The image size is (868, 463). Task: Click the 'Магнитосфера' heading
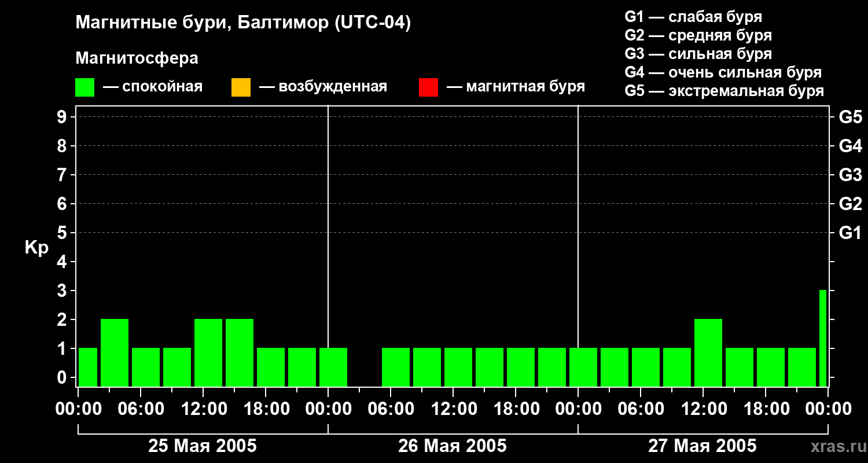[x=137, y=58]
